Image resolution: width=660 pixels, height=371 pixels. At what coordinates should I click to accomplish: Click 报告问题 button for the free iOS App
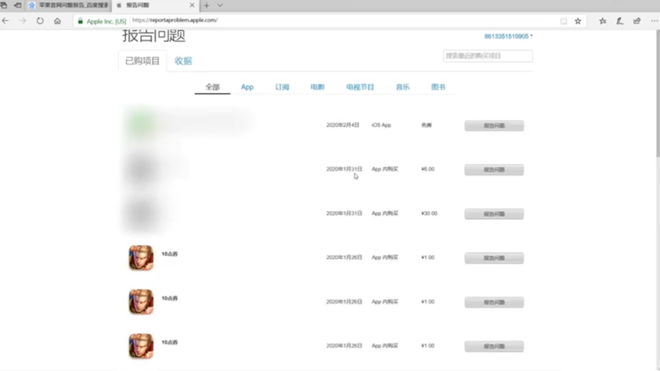(494, 125)
